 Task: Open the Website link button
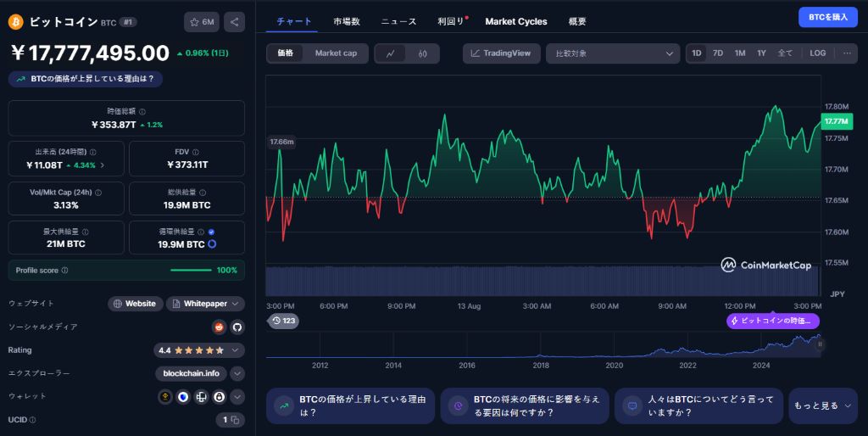(x=135, y=304)
